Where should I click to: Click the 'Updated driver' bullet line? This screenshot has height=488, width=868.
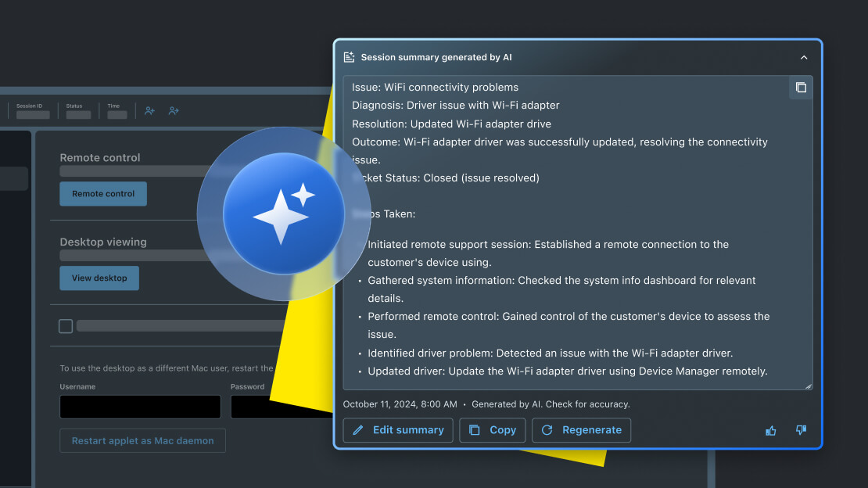(x=568, y=371)
